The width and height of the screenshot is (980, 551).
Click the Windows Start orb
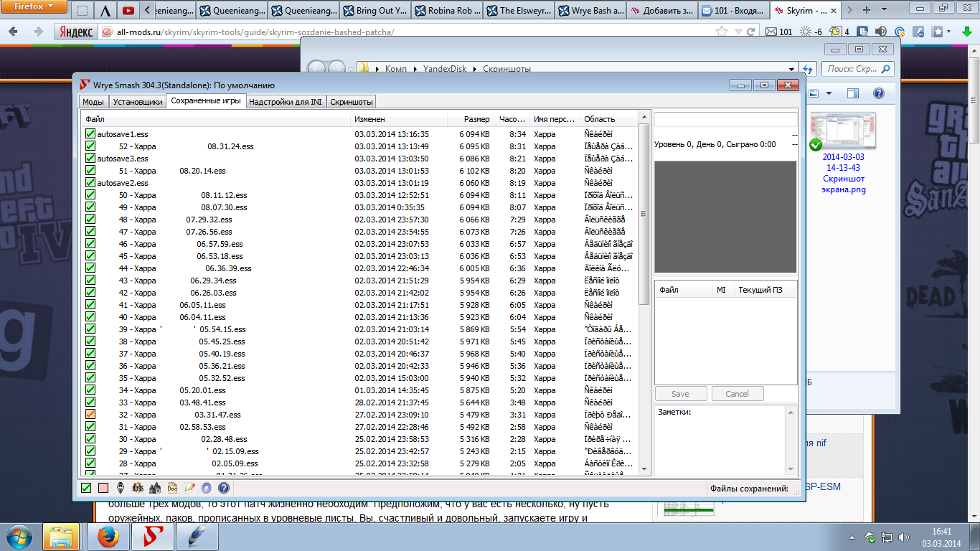click(18, 537)
